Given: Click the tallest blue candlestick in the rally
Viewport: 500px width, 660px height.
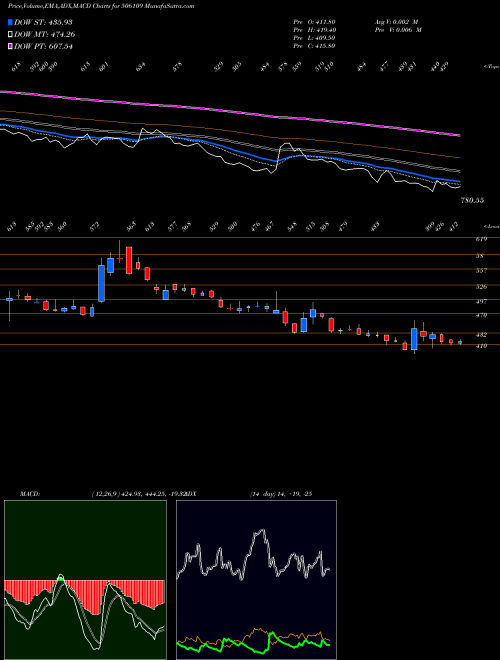Looking at the screenshot, I should point(101,283).
